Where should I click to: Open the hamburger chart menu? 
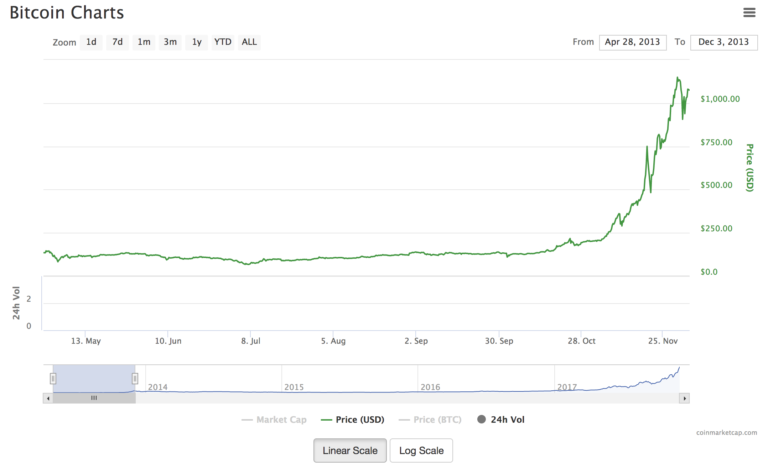tap(749, 12)
